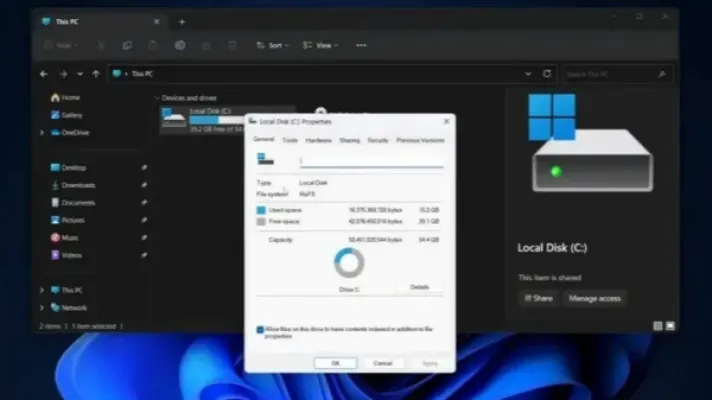Switch to the General tab
The image size is (712, 400).
[x=264, y=140]
